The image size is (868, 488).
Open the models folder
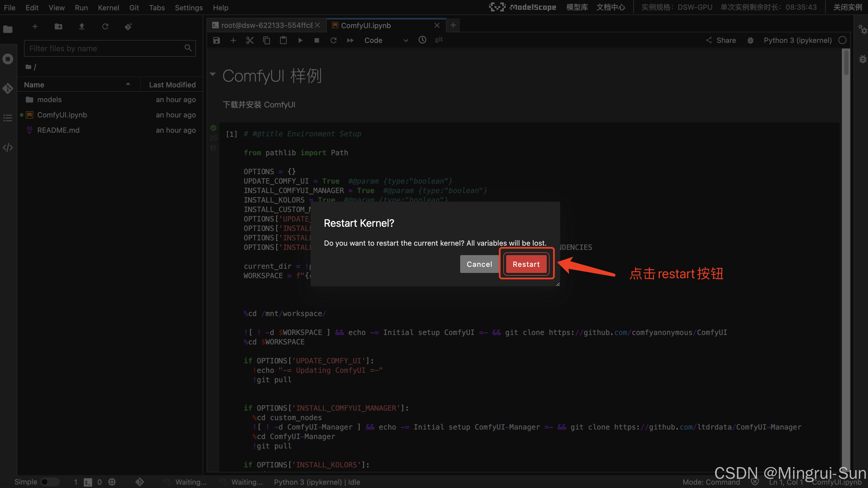[x=49, y=100]
